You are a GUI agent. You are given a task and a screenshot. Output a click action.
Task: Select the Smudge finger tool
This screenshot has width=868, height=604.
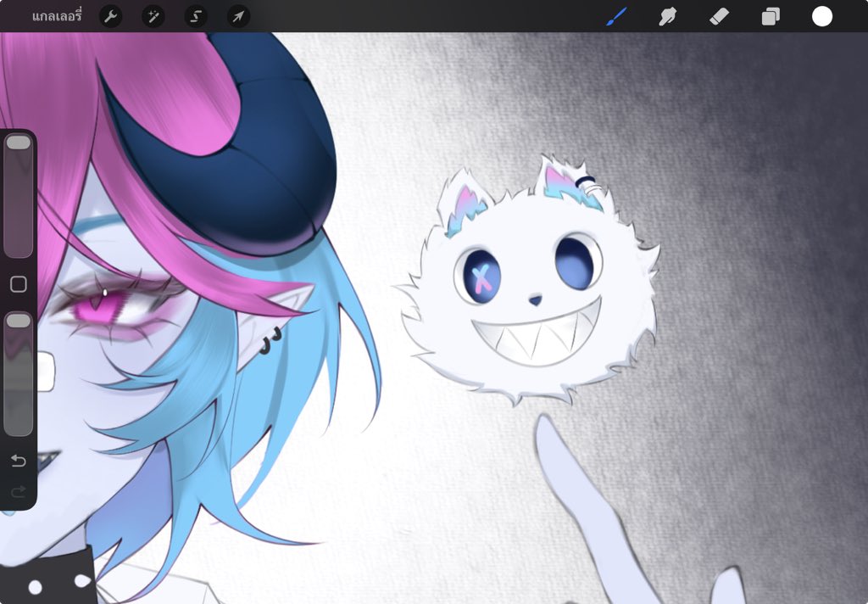(x=668, y=17)
